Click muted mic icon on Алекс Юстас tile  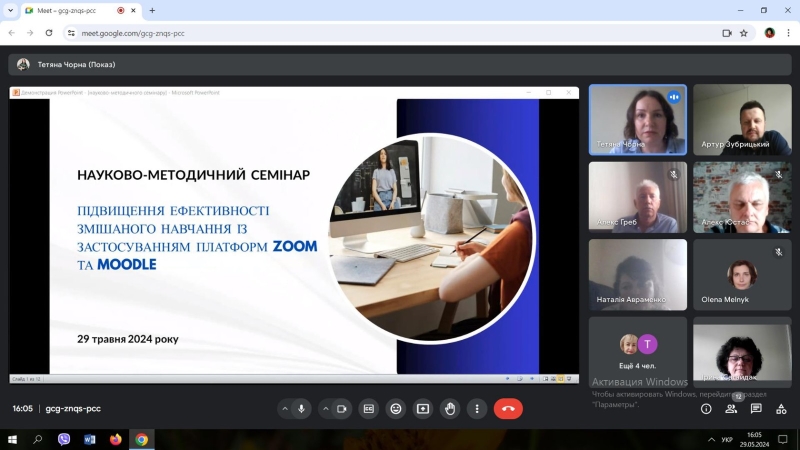[779, 174]
